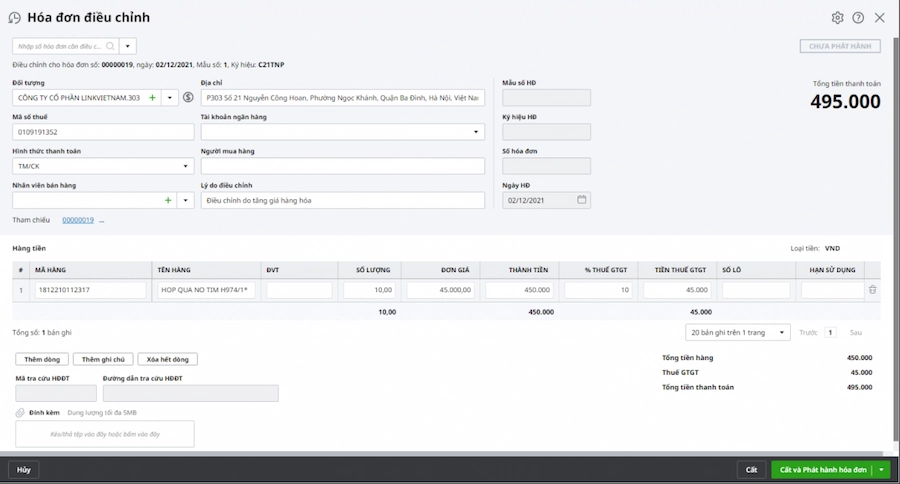This screenshot has height=484, width=900.
Task: Click the Lý do điều chỉnh input field
Action: click(x=342, y=200)
